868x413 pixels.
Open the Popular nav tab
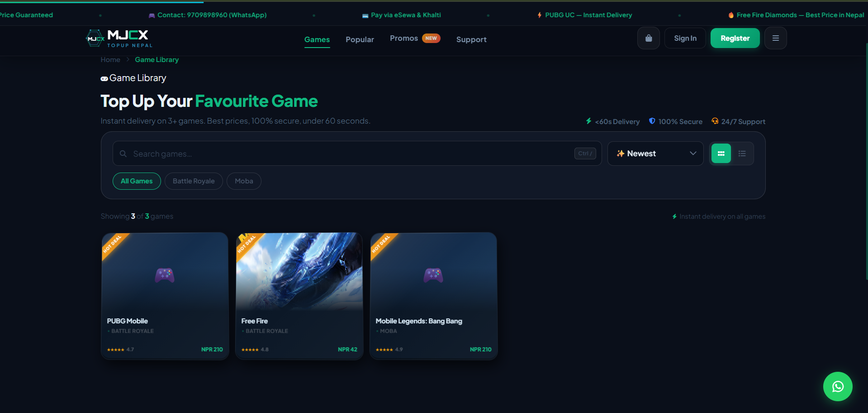pos(360,39)
